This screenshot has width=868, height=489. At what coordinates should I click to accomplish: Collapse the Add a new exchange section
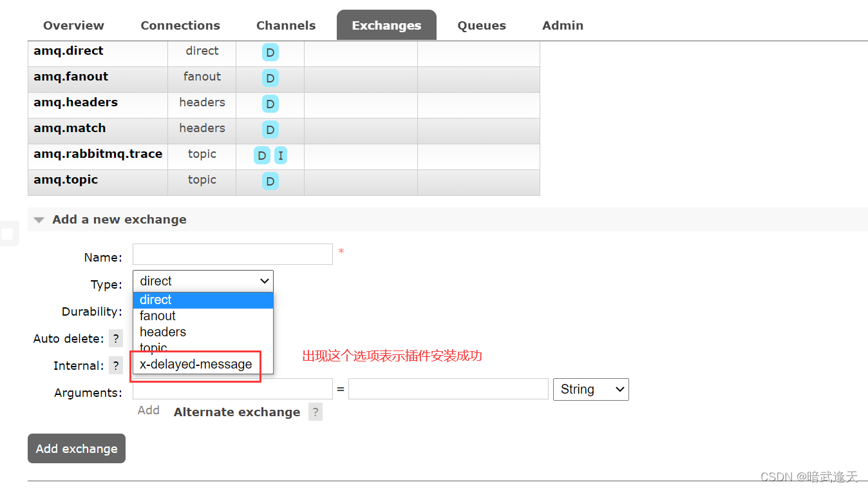click(x=39, y=219)
